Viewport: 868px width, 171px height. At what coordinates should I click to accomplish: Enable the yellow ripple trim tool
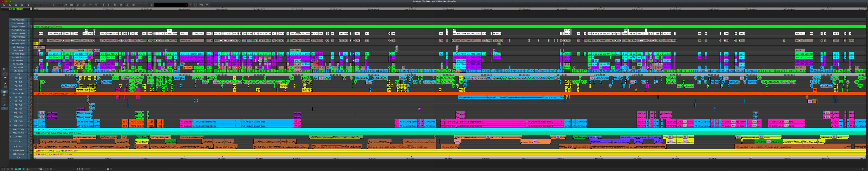tap(5, 84)
